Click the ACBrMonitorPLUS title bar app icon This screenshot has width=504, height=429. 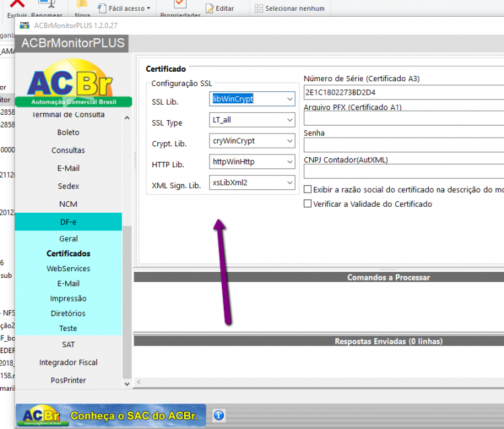[x=24, y=26]
